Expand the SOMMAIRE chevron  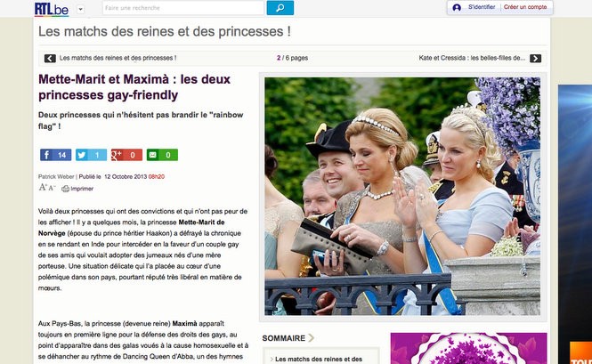[311, 338]
